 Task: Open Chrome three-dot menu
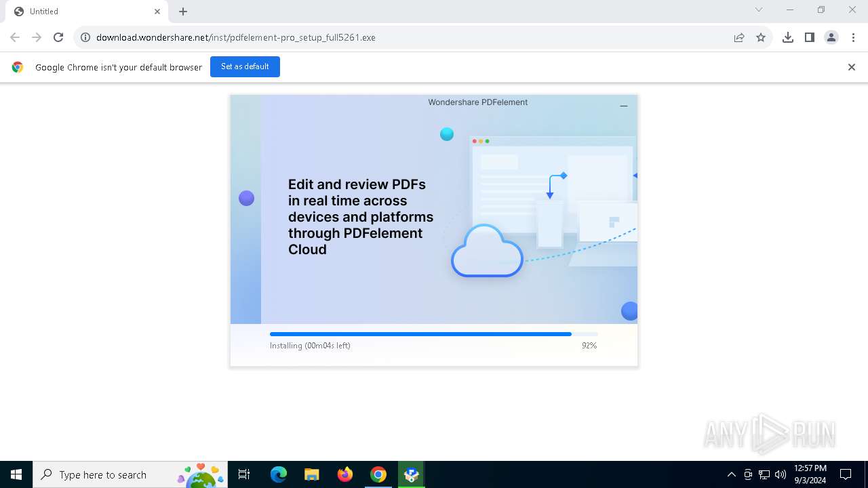click(853, 37)
